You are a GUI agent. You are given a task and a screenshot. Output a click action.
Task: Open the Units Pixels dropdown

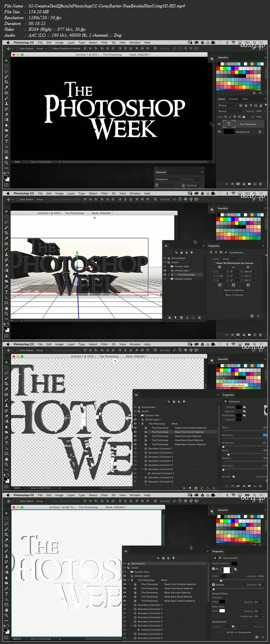point(231,259)
